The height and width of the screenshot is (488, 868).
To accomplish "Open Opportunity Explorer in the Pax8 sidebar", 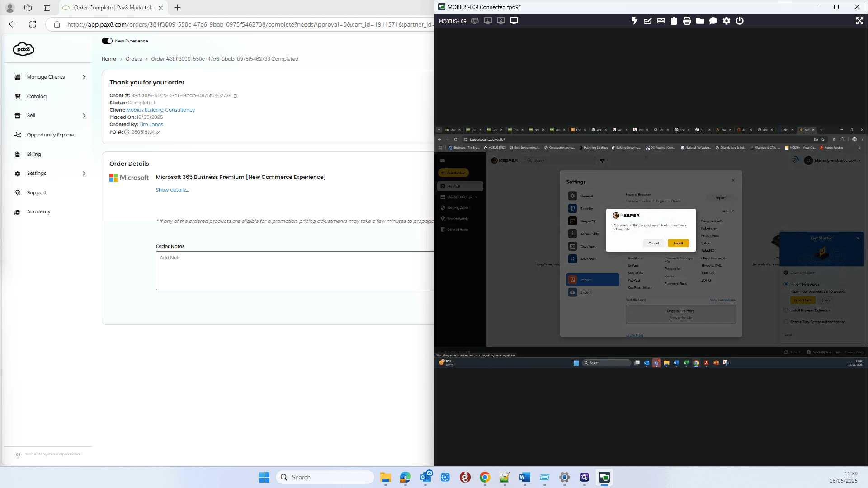I will [52, 135].
